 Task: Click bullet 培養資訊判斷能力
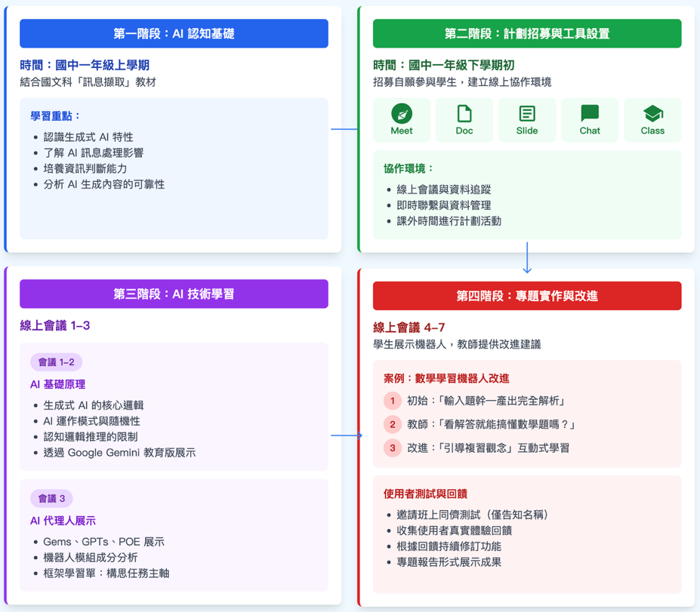coord(85,168)
